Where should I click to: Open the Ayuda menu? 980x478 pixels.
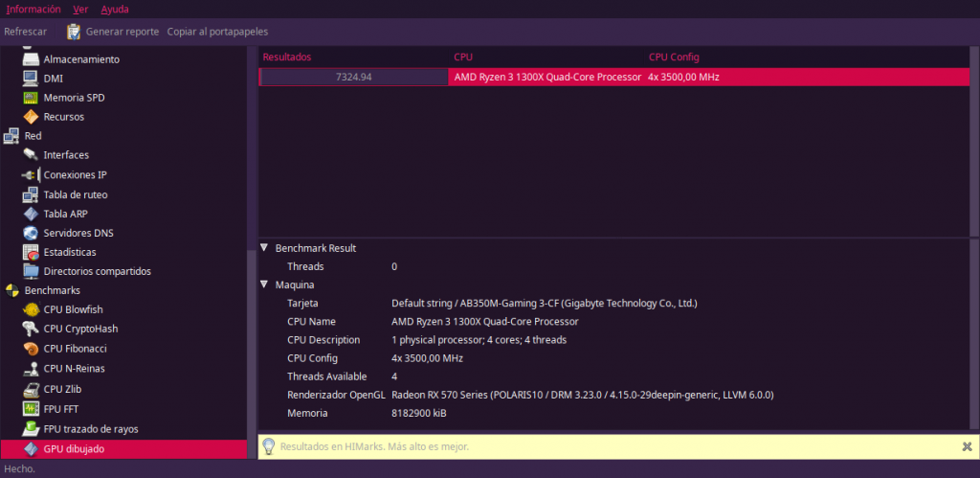(114, 9)
